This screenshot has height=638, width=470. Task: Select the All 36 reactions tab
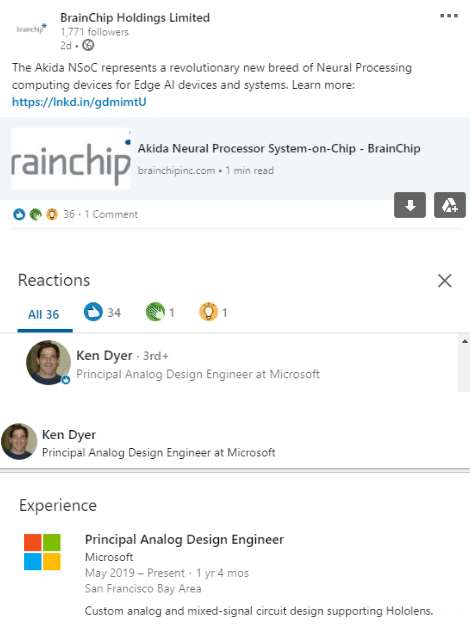point(44,315)
